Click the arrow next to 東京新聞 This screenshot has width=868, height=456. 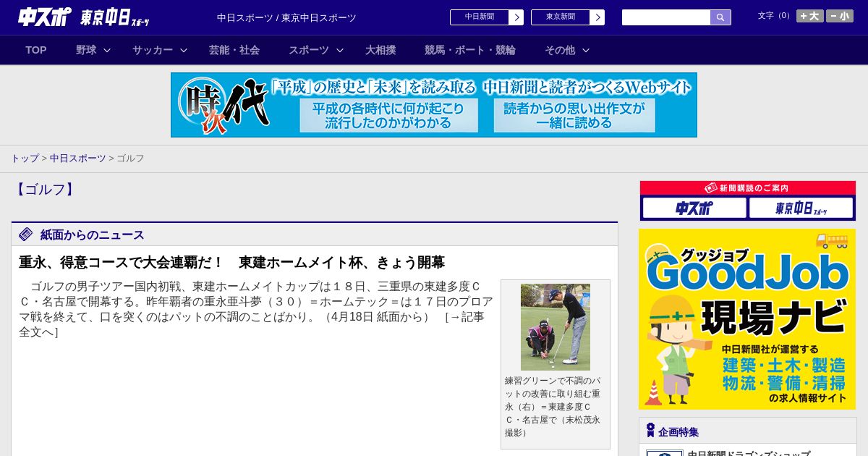pos(597,17)
